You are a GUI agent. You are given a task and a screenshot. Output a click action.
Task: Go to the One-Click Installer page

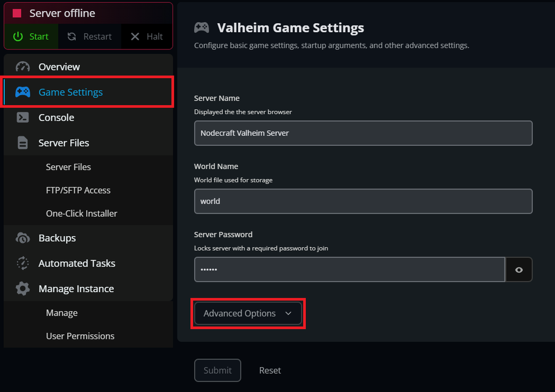pyautogui.click(x=82, y=213)
